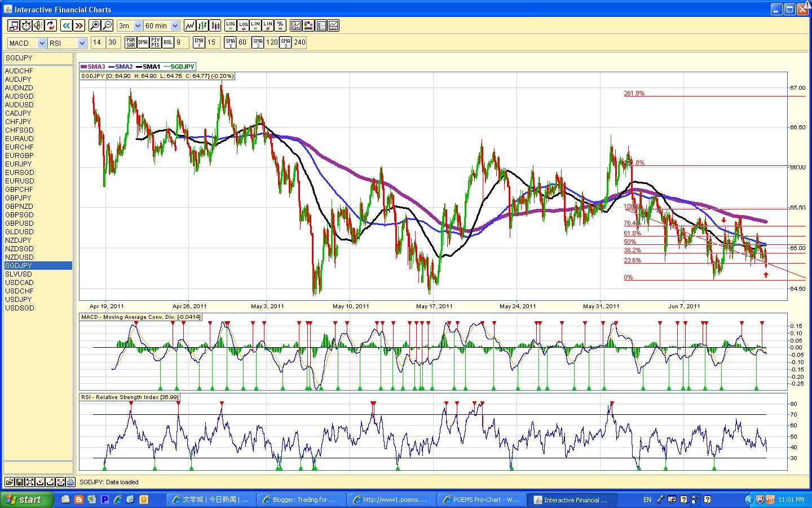Screen dimensions: 812x508
Task: Click the Bollinger period field showing 9
Action: coord(182,42)
